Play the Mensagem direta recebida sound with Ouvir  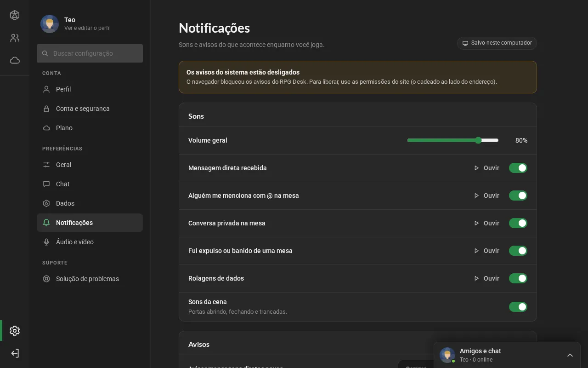(x=486, y=168)
